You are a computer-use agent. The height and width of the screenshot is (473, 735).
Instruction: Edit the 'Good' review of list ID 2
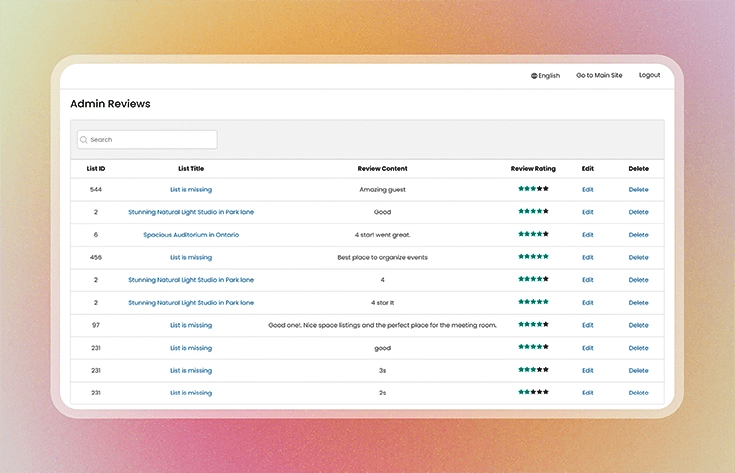(587, 212)
